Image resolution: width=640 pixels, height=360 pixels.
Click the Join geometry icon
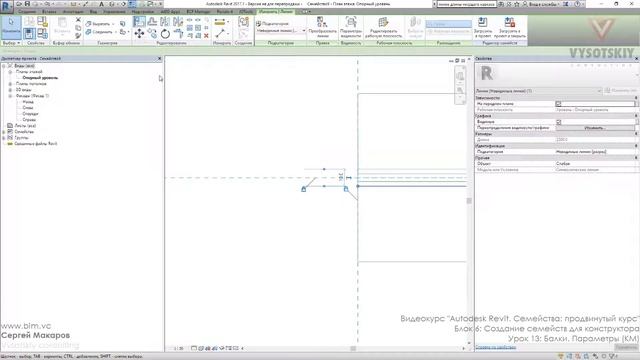coord(89,32)
